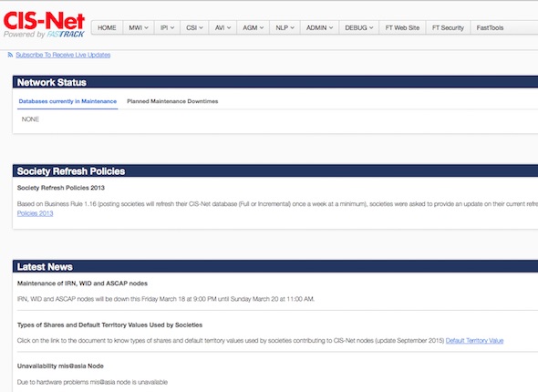
Task: Open the Policies 2013 link
Action: coord(35,213)
